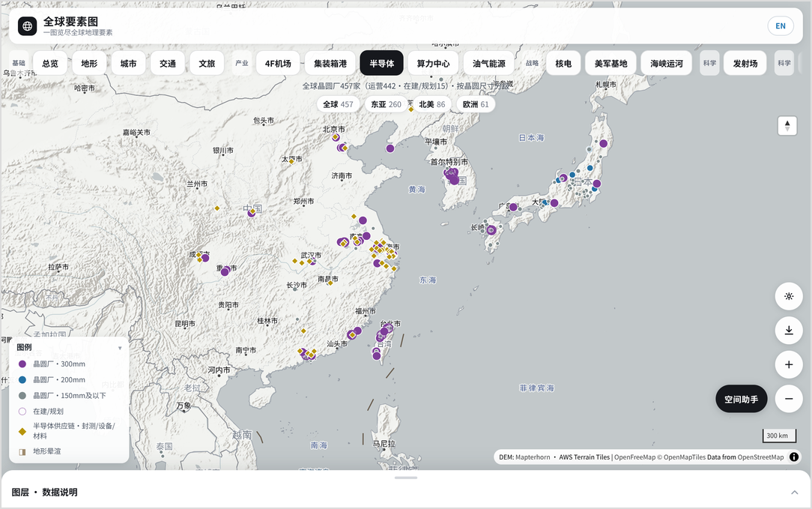Click the globe logo icon in header

click(x=28, y=26)
